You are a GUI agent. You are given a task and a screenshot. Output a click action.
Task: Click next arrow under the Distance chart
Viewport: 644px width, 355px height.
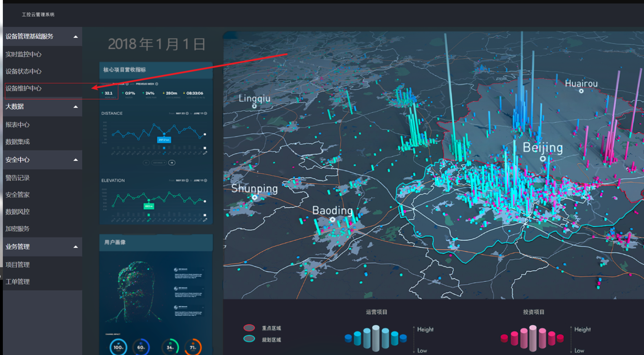(x=172, y=163)
